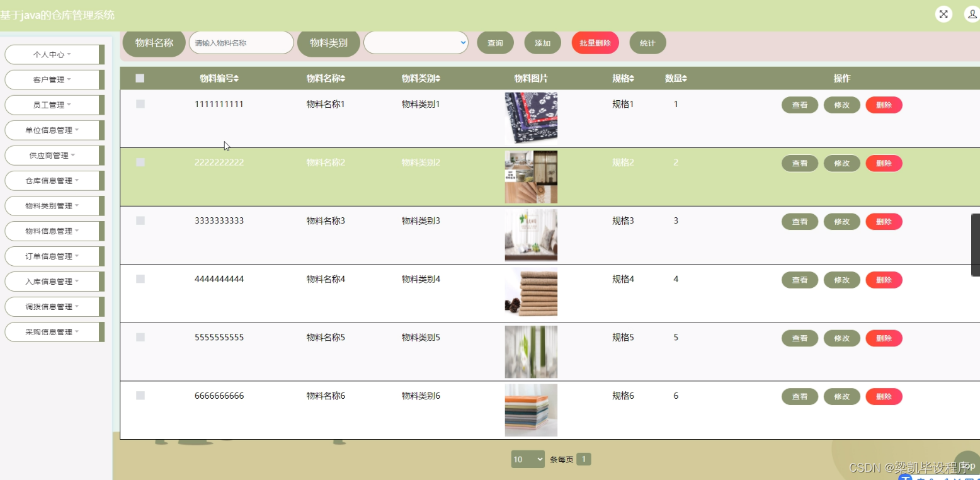The width and height of the screenshot is (980, 480).
Task: Expand the 单位信息管理 sidebar menu
Action: 54,130
